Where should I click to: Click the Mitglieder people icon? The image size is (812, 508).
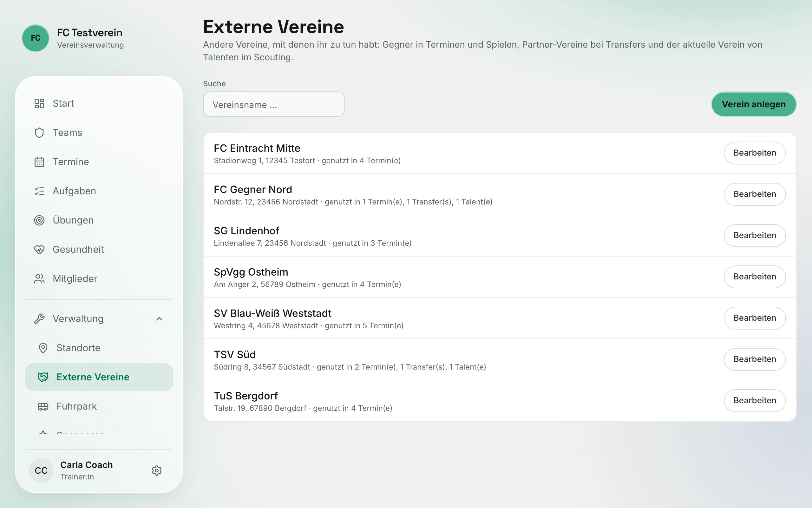click(39, 279)
